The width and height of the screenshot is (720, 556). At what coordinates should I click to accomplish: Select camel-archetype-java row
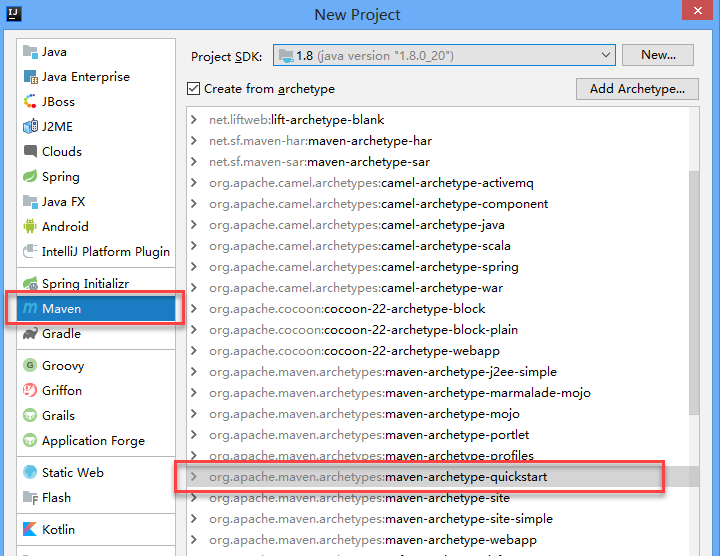438,225
